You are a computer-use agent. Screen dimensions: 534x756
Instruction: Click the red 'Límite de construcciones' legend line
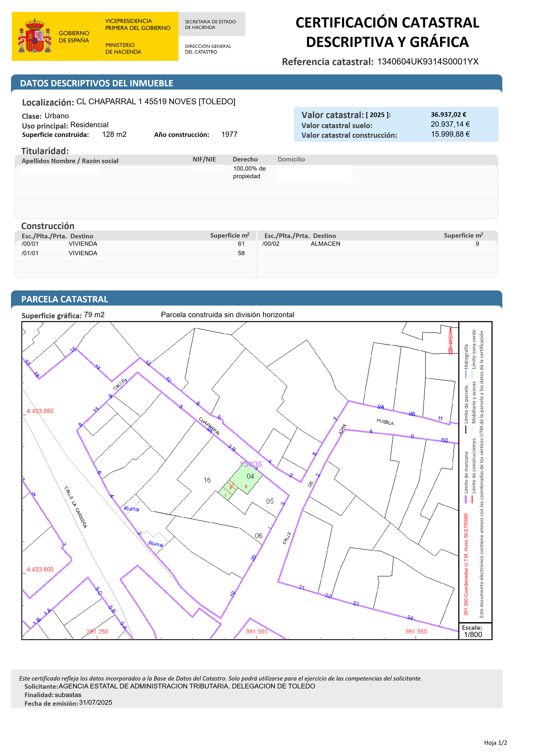(x=472, y=499)
